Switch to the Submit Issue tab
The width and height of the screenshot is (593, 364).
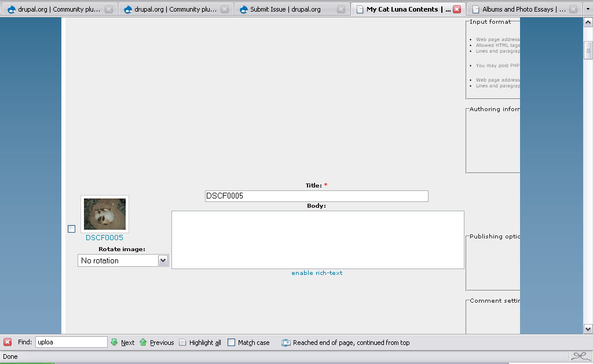[x=291, y=9]
